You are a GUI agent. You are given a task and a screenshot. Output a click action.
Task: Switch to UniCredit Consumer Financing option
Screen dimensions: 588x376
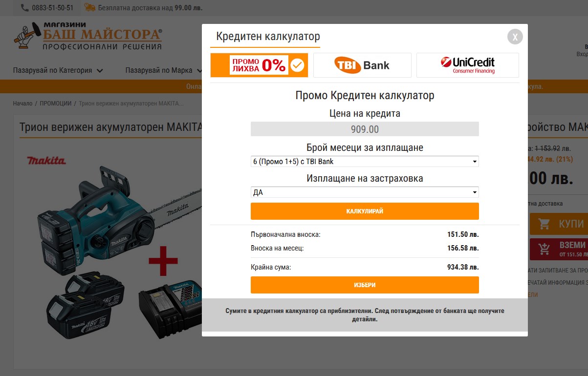pos(468,65)
